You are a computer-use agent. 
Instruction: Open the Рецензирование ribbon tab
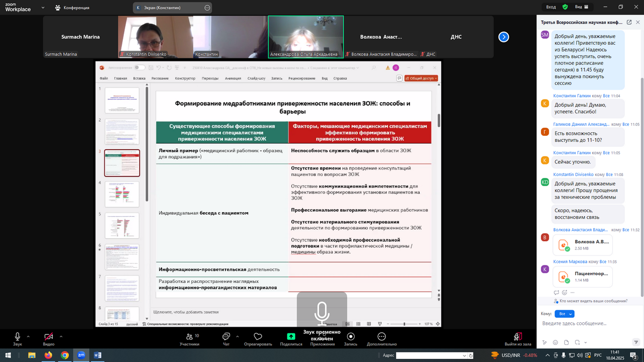302,78
